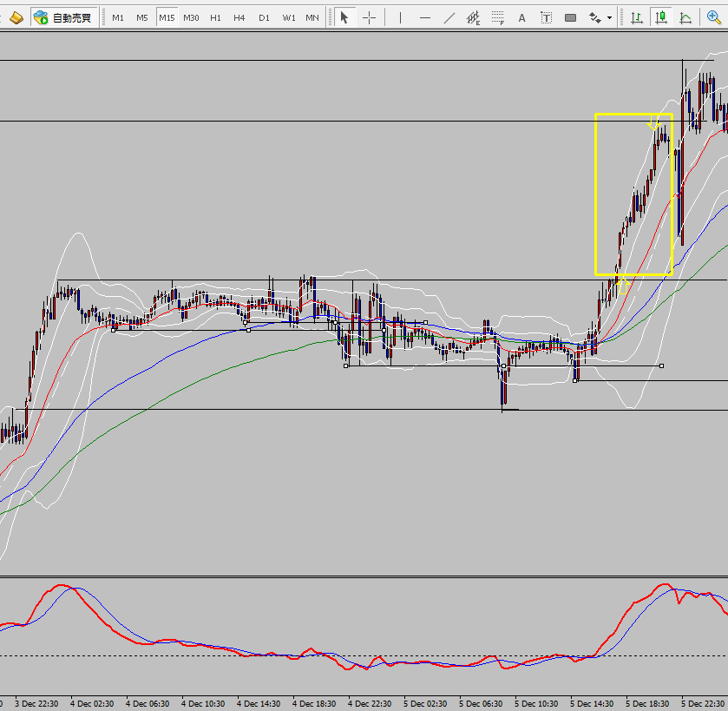The image size is (728, 711).
Task: Switch chart to bar chart mode
Action: [636, 17]
